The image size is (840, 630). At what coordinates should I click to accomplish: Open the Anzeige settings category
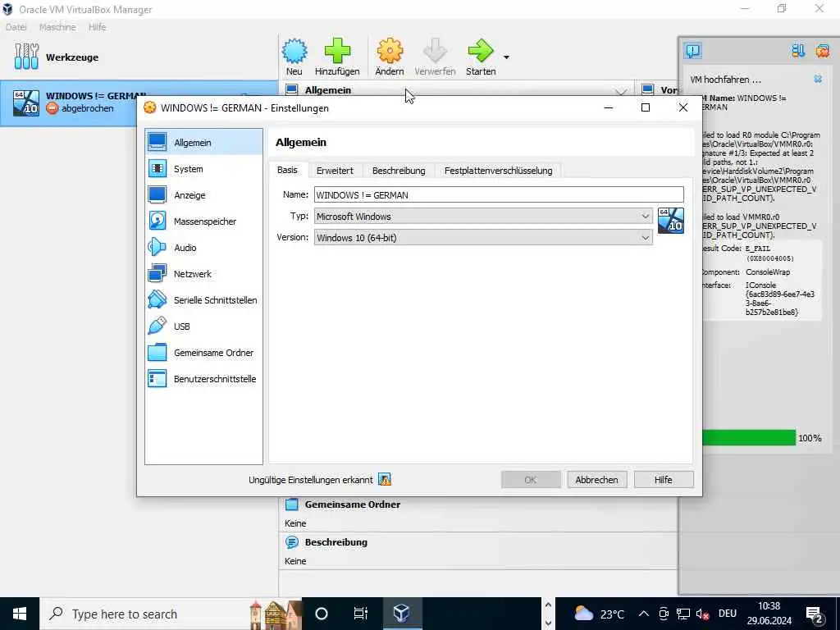tap(203, 195)
